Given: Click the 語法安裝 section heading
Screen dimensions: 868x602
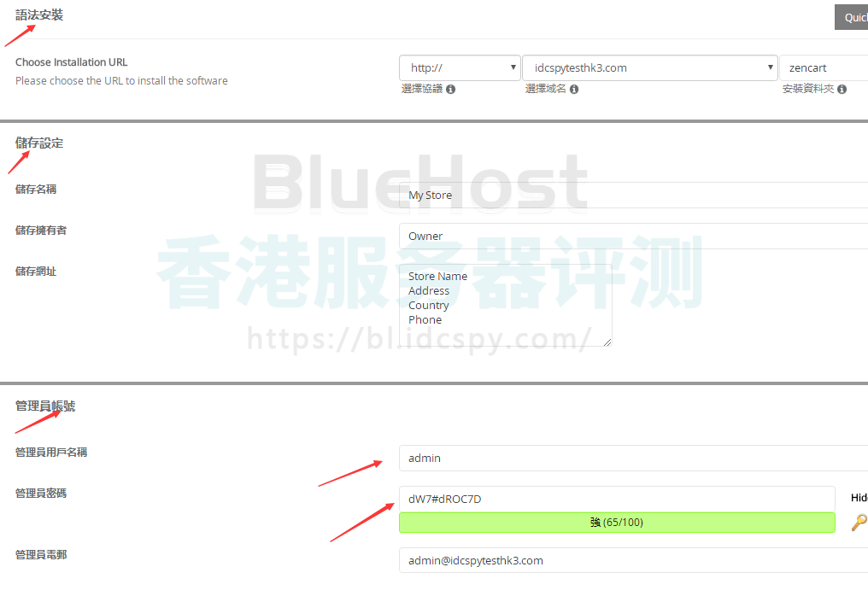Looking at the screenshot, I should click(x=39, y=15).
